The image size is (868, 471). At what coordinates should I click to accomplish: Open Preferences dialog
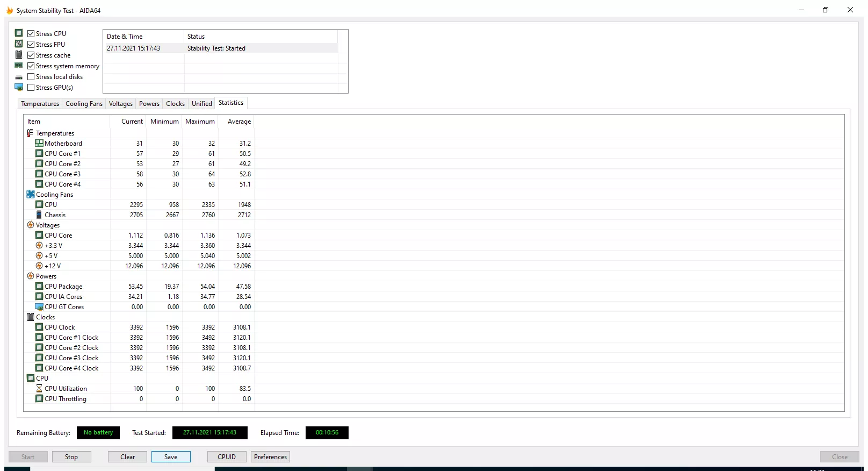coord(271,457)
